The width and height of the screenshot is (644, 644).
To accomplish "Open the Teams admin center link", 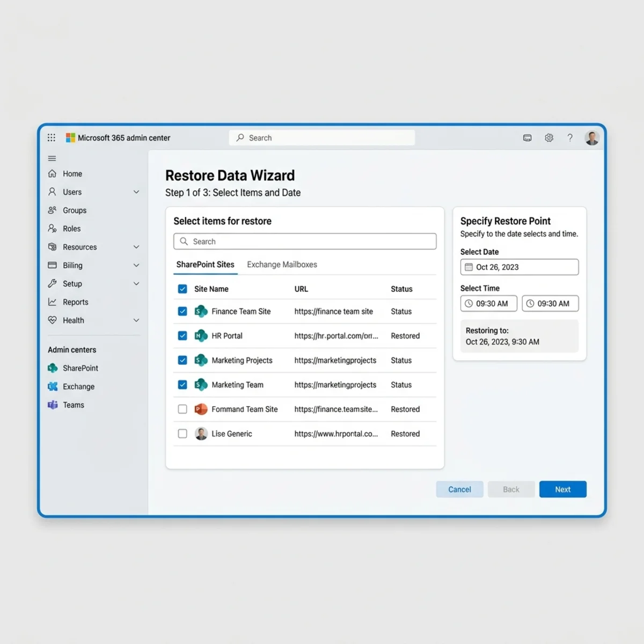I will (74, 405).
